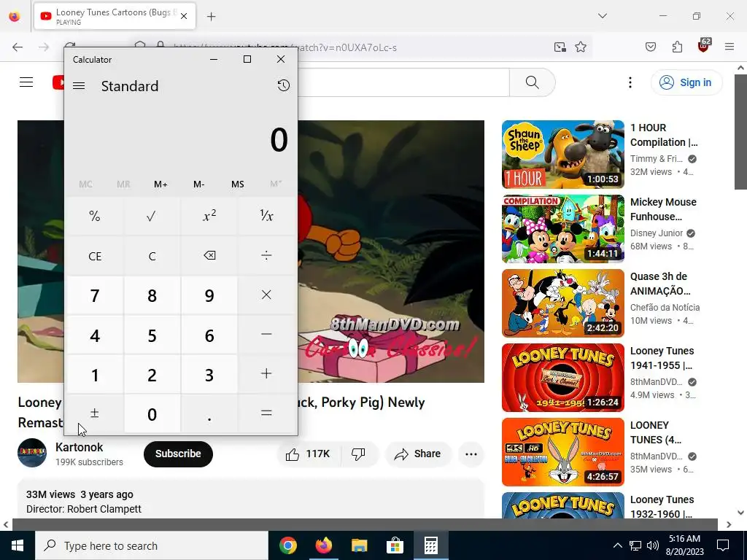This screenshot has width=747, height=560.
Task: Toggle picture-in-picture icon in address bar
Action: click(560, 47)
